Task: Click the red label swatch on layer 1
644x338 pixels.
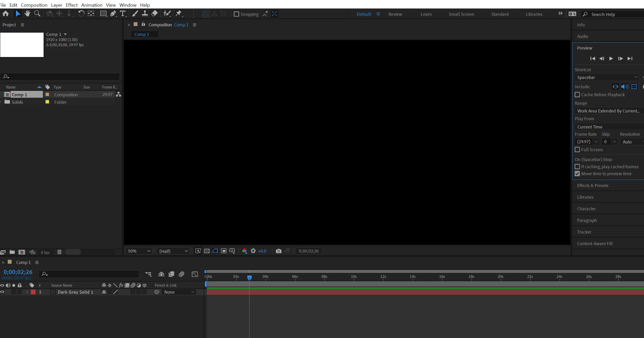Action: tap(33, 292)
